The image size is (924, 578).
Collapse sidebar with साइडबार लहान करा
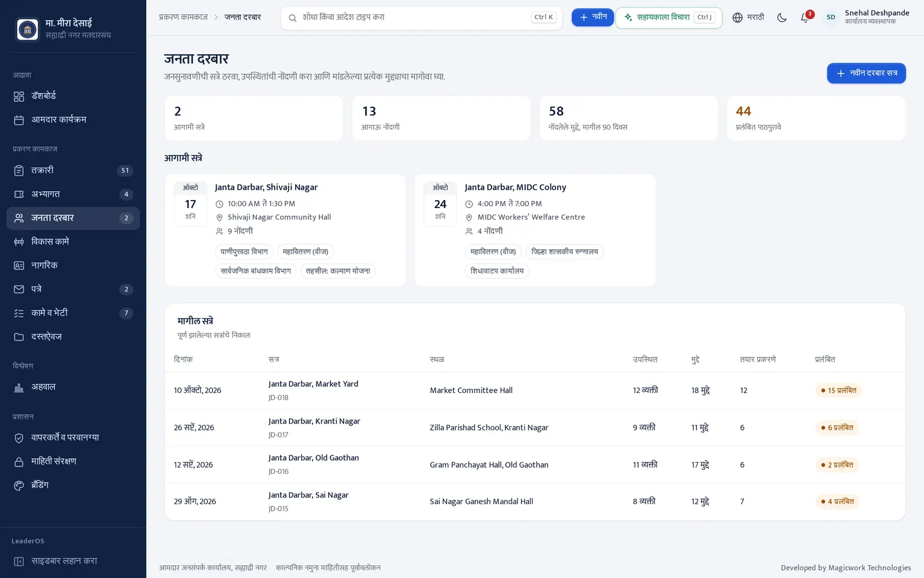(73, 561)
